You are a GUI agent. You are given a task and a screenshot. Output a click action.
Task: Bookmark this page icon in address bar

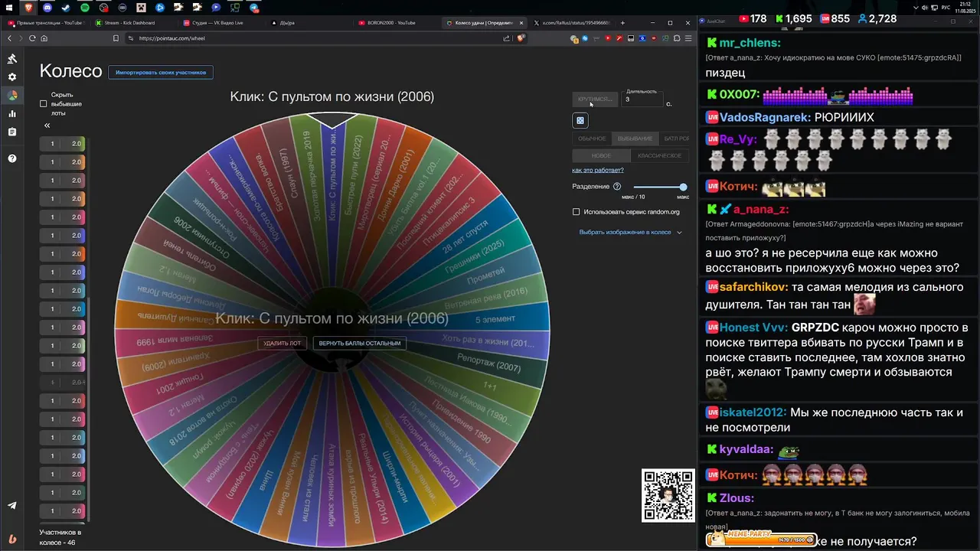[x=116, y=38]
